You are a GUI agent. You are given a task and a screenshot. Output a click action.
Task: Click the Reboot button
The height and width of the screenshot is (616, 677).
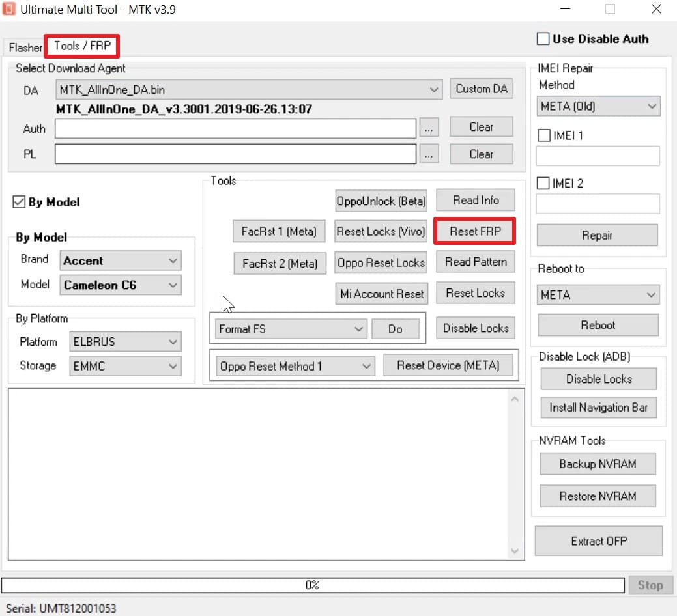(598, 325)
